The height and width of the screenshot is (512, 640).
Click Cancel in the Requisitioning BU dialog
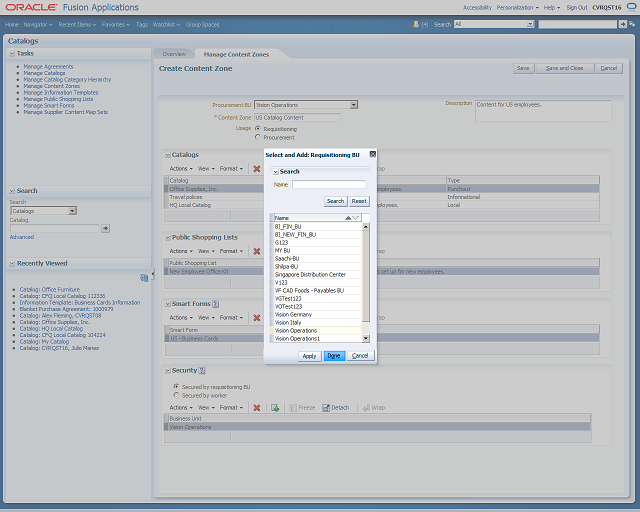360,356
